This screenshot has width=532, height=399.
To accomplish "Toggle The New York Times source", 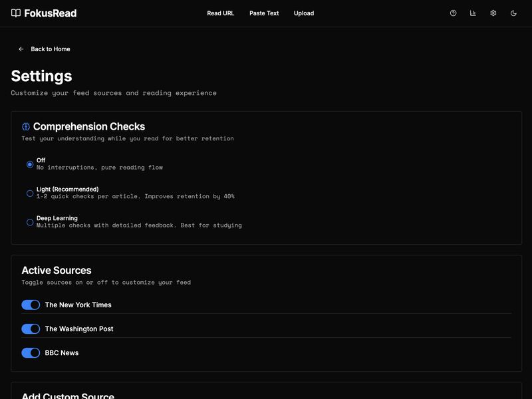I will (31, 305).
